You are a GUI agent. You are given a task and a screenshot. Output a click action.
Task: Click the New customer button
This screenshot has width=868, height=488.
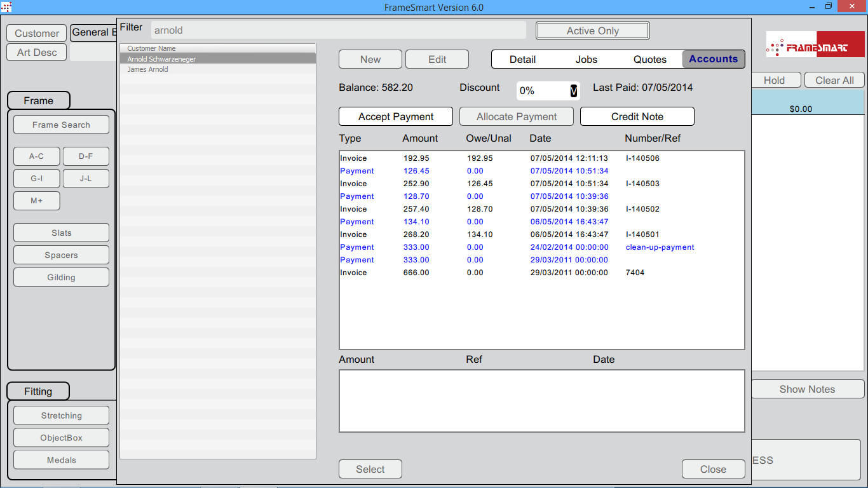(x=370, y=59)
